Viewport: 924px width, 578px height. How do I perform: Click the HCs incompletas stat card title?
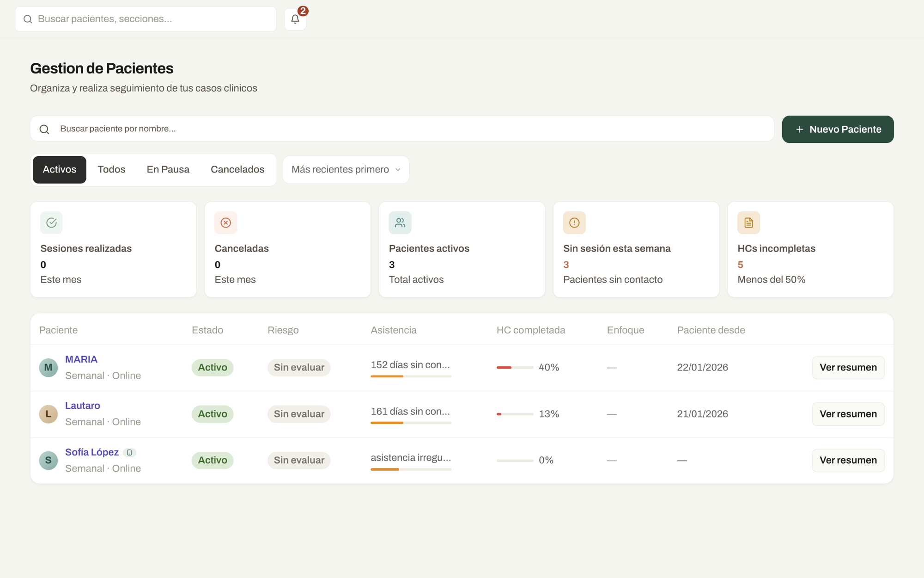point(777,248)
